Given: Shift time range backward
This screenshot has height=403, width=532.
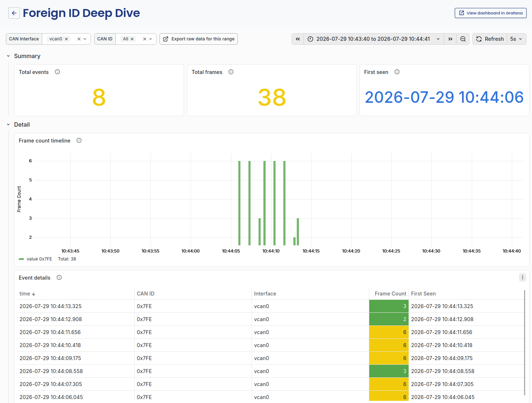Looking at the screenshot, I should [x=298, y=39].
